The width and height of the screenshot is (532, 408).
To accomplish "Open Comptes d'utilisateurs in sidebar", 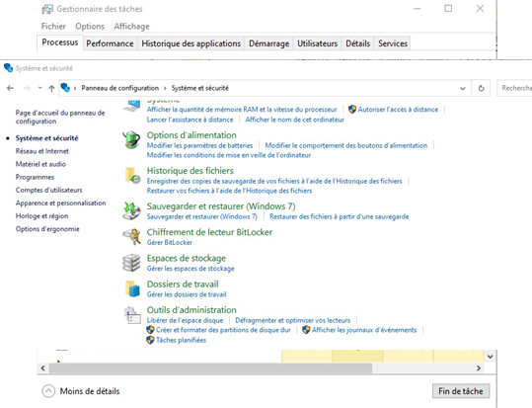I will point(49,190).
